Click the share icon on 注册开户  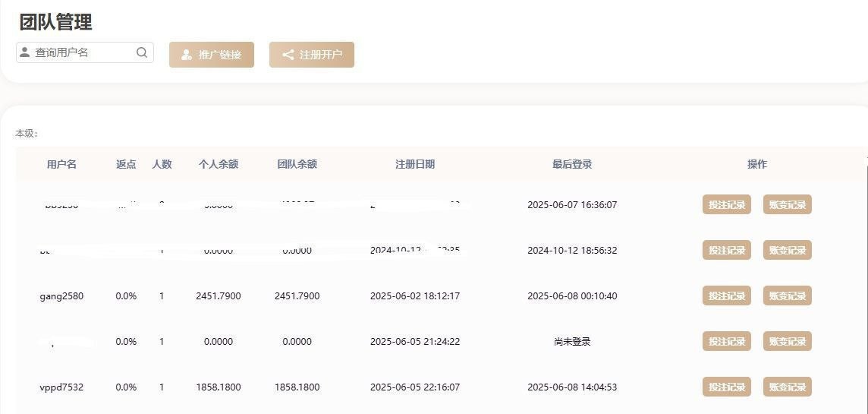tap(288, 55)
